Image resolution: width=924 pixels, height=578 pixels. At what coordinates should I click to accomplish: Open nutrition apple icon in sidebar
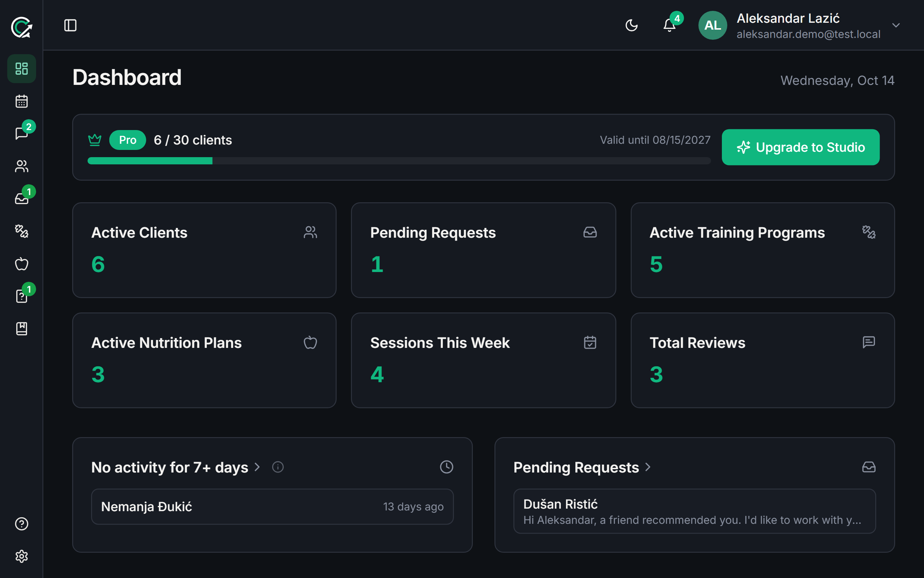point(21,264)
